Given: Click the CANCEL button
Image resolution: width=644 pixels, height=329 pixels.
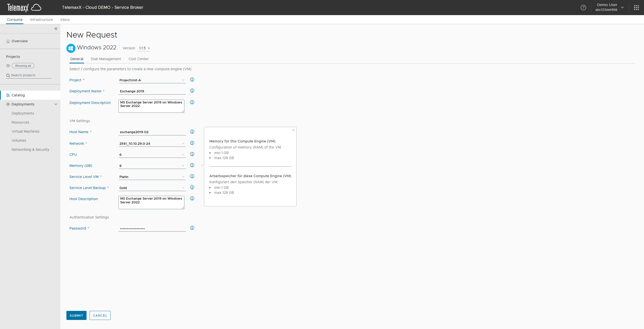Looking at the screenshot, I should pyautogui.click(x=99, y=315).
